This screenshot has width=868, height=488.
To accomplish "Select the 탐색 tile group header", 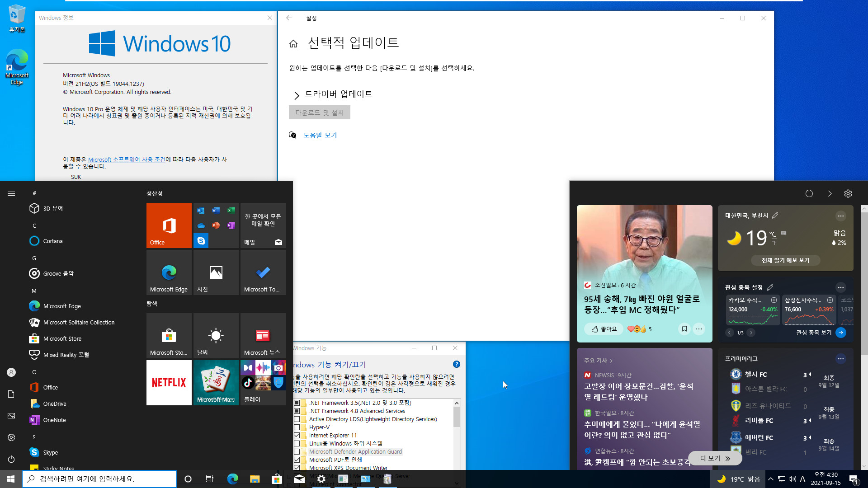I will [x=152, y=304].
